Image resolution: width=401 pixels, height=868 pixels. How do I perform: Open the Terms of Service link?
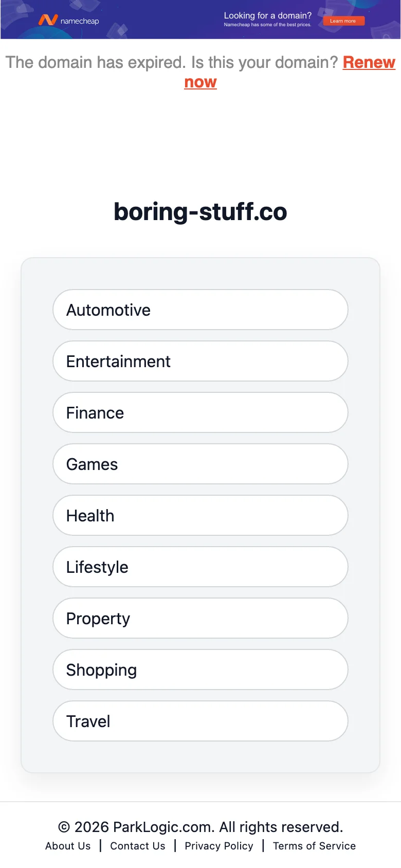click(314, 846)
